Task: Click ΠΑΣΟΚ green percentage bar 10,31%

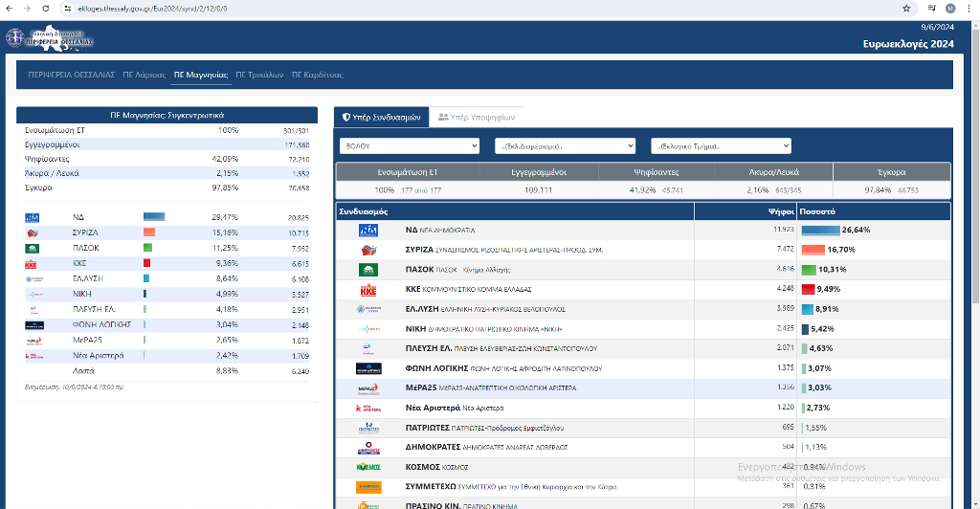Action: (x=809, y=270)
